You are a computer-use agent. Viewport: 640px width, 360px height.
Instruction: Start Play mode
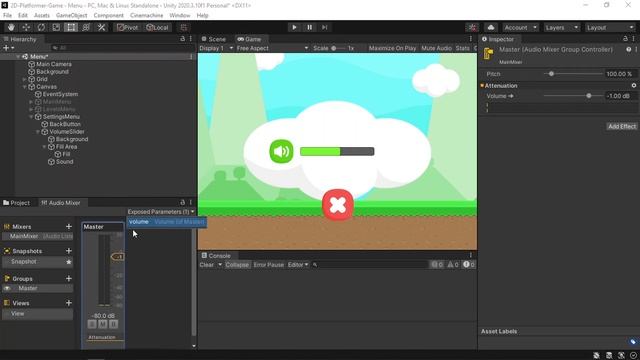[294, 27]
